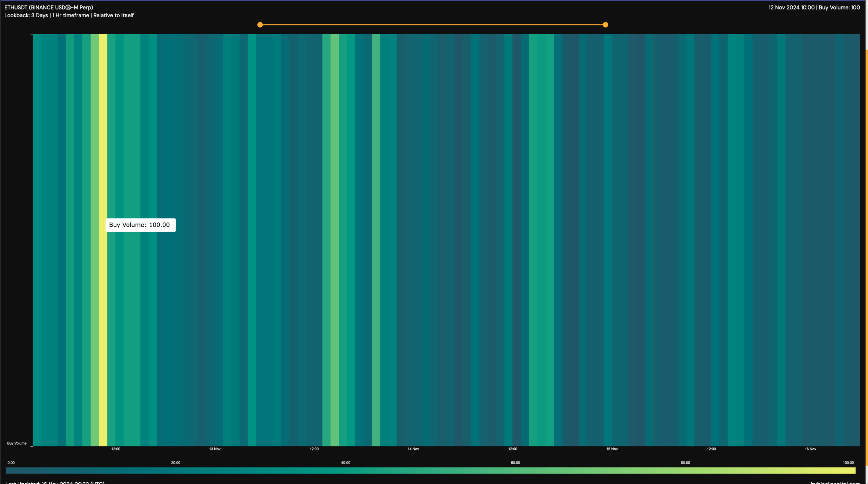
Task: Click the orange range slider track
Action: coord(433,25)
